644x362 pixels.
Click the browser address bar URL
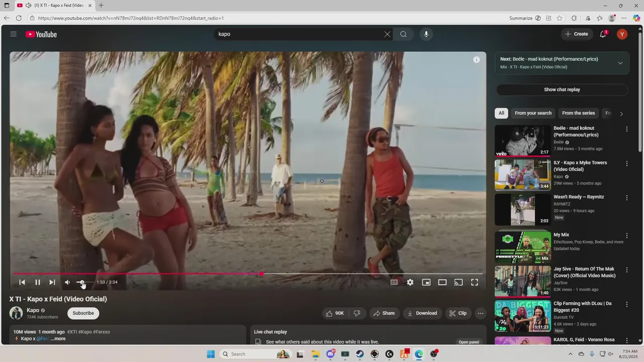click(x=131, y=18)
